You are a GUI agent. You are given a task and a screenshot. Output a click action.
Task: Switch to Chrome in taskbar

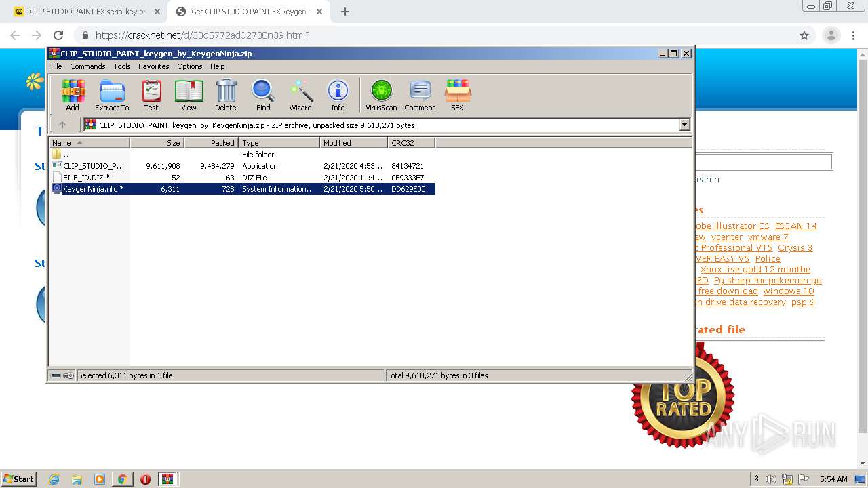123,479
